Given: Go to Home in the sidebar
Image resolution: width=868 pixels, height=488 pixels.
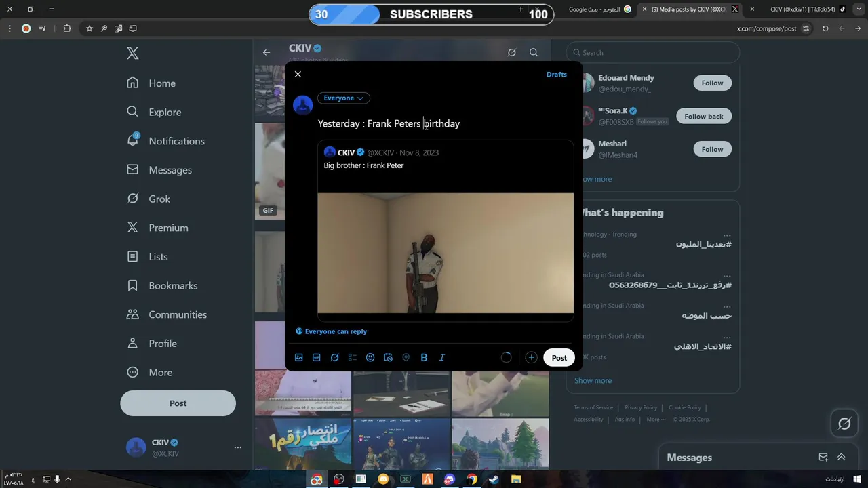Looking at the screenshot, I should (151, 83).
